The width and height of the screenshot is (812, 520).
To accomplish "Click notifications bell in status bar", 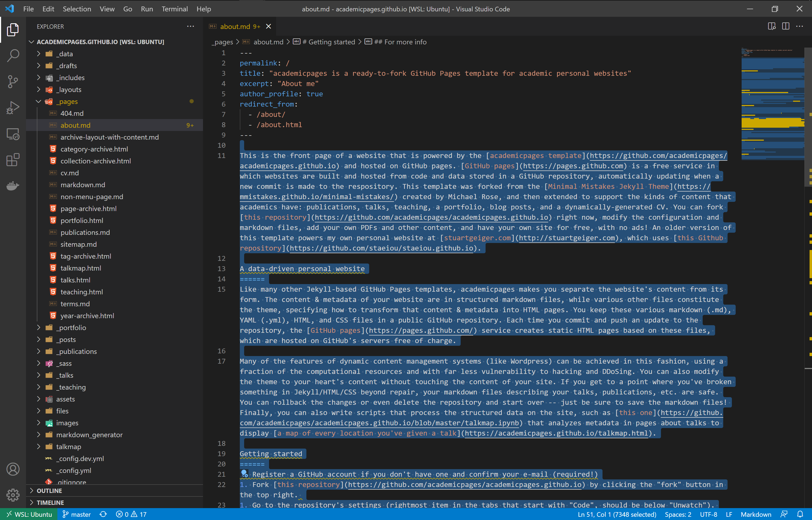I will [800, 514].
